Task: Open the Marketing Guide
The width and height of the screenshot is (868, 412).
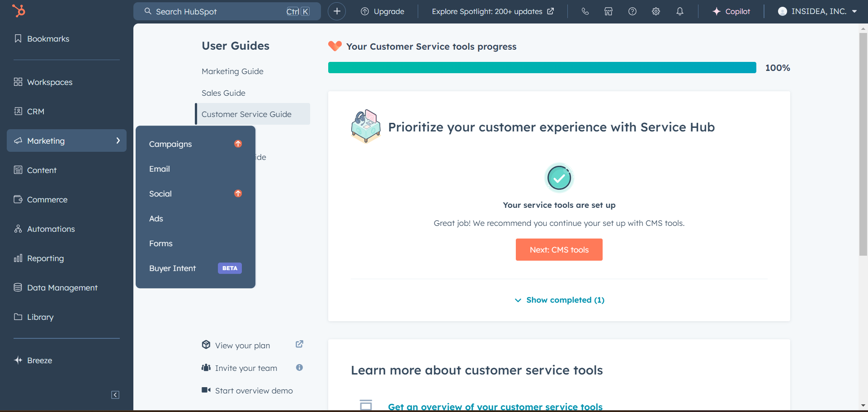Action: point(232,71)
